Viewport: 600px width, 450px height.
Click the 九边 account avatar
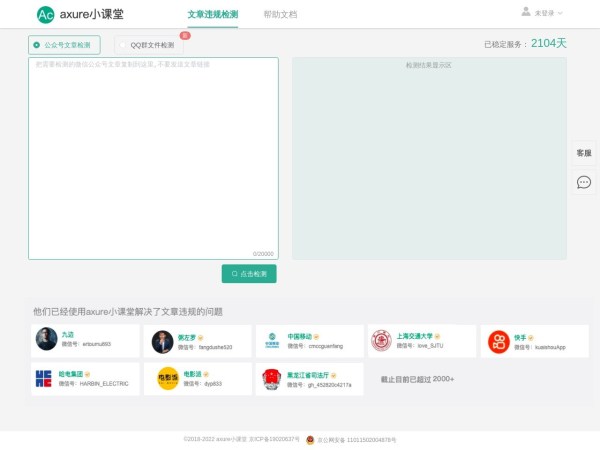pyautogui.click(x=47, y=340)
